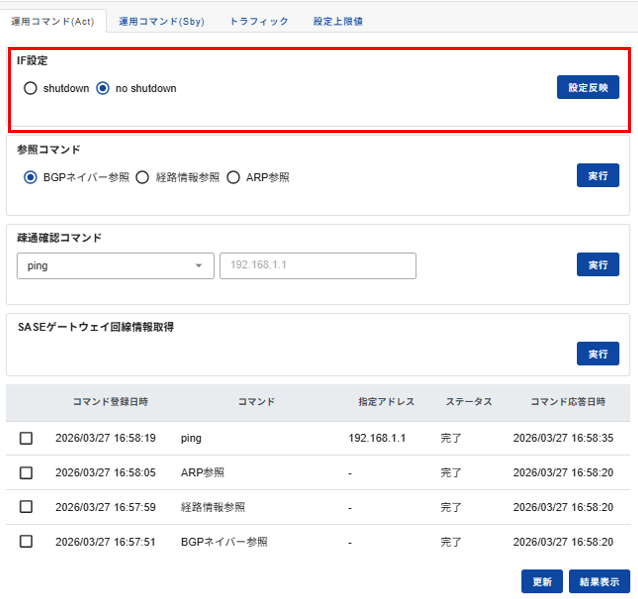Click the 192.168.1.1 address input field
This screenshot has height=599, width=638.
pyautogui.click(x=318, y=265)
